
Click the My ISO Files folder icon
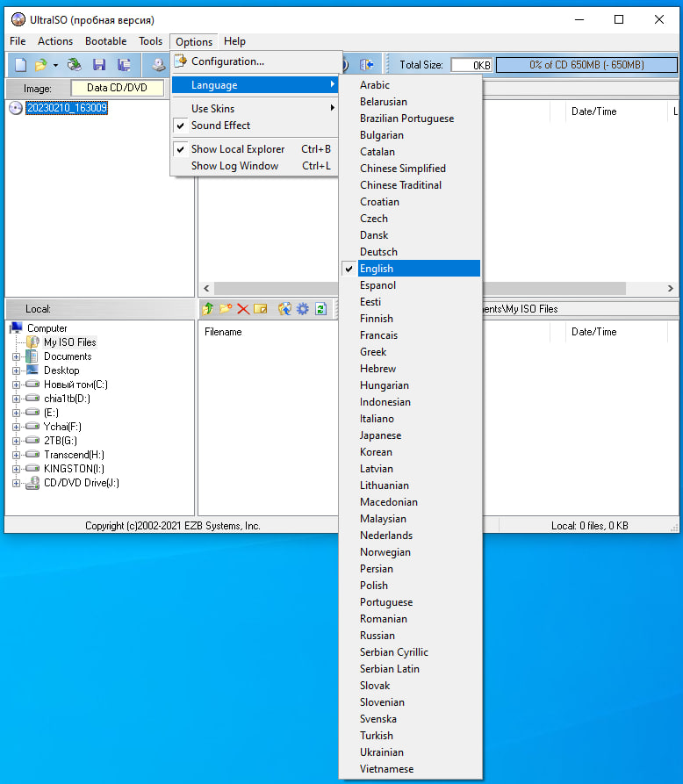33,342
